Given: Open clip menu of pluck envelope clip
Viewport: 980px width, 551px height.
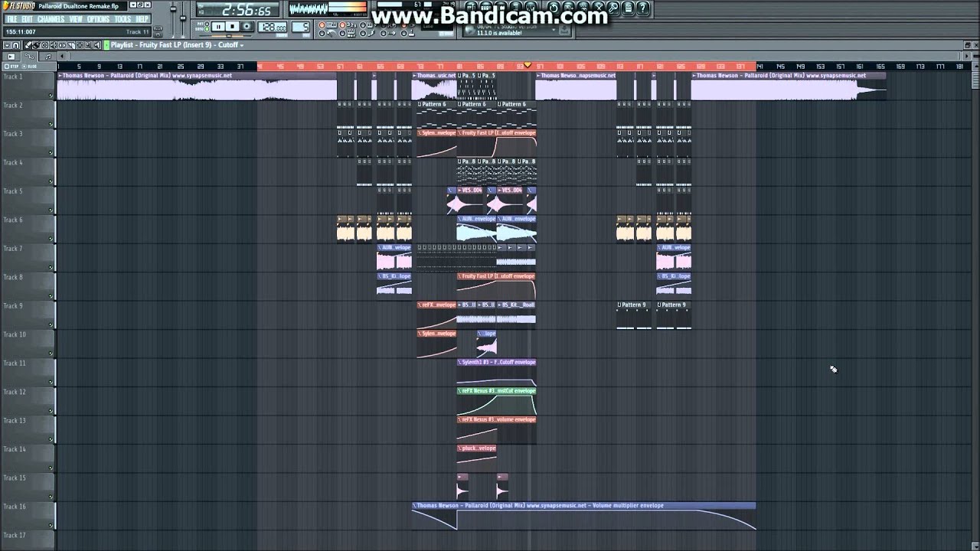Looking at the screenshot, I should click(459, 448).
